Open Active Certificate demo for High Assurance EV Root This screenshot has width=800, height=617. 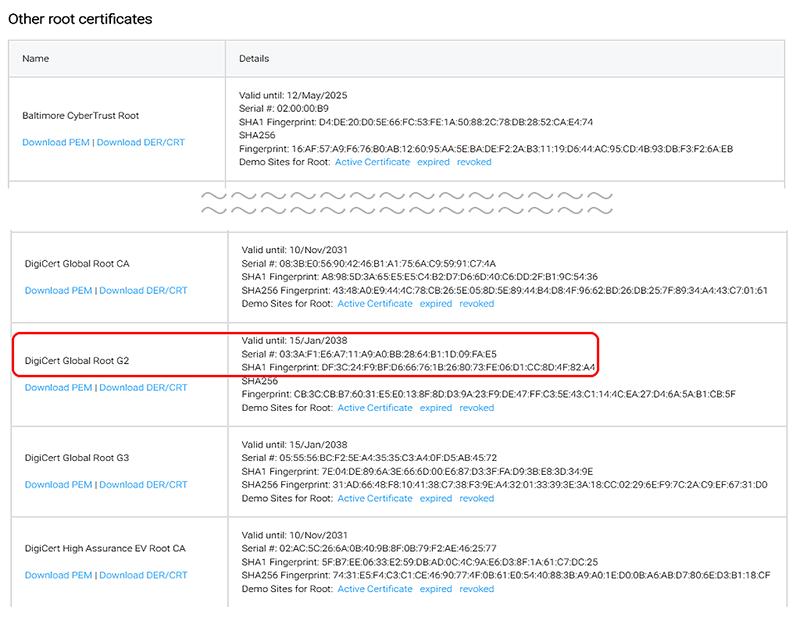coord(375,589)
